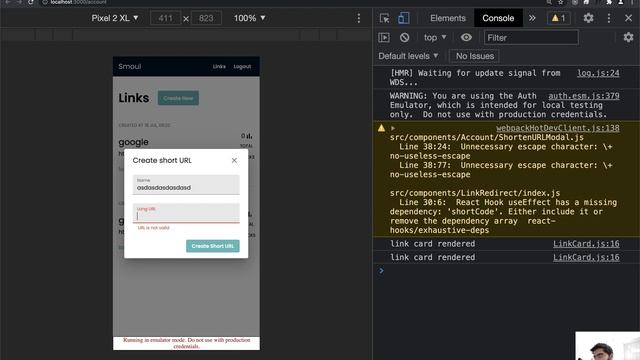The height and width of the screenshot is (360, 640).
Task: Click the Create New button
Action: 178,98
